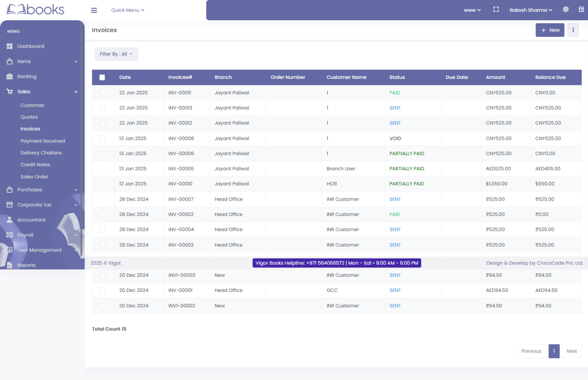Open invoice number INV1-00003

pos(182,275)
